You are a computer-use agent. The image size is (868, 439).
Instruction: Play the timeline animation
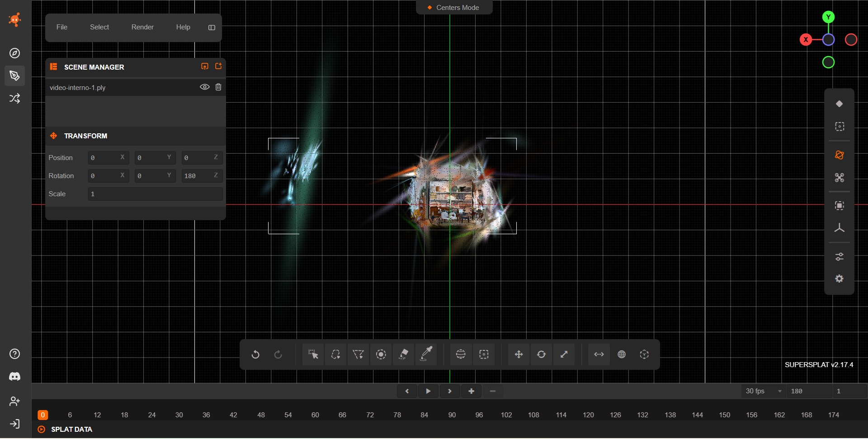pos(428,392)
